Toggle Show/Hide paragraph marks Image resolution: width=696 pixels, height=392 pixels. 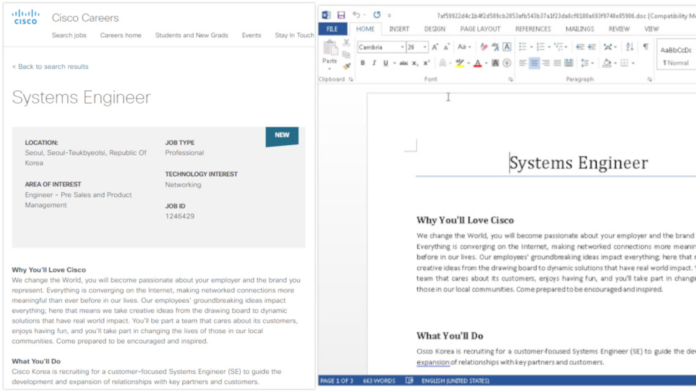click(x=646, y=47)
